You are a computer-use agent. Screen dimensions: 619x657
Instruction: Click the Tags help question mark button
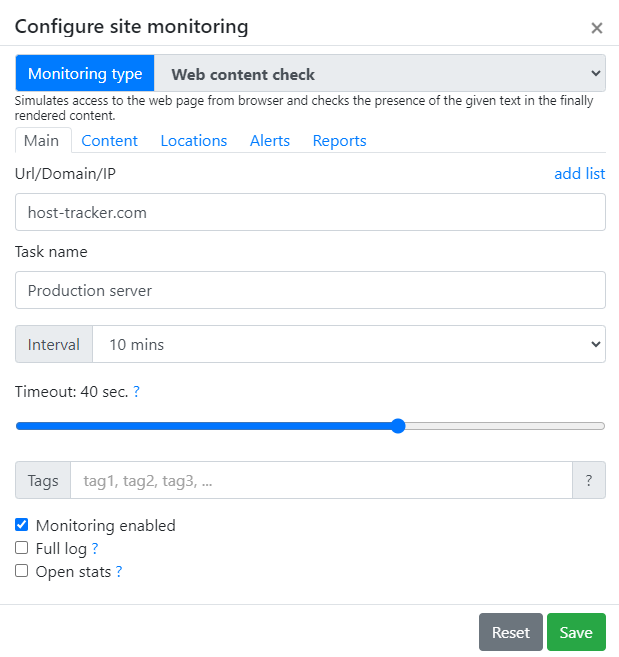tap(589, 480)
